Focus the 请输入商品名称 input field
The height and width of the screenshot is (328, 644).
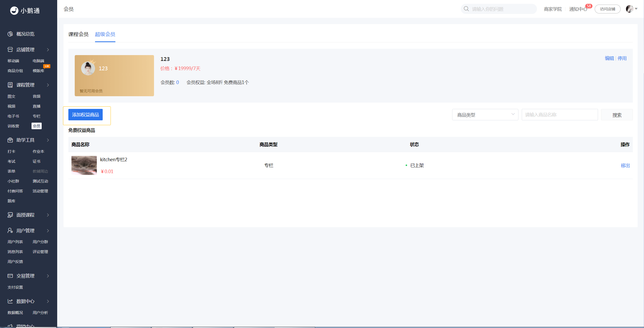tap(560, 115)
